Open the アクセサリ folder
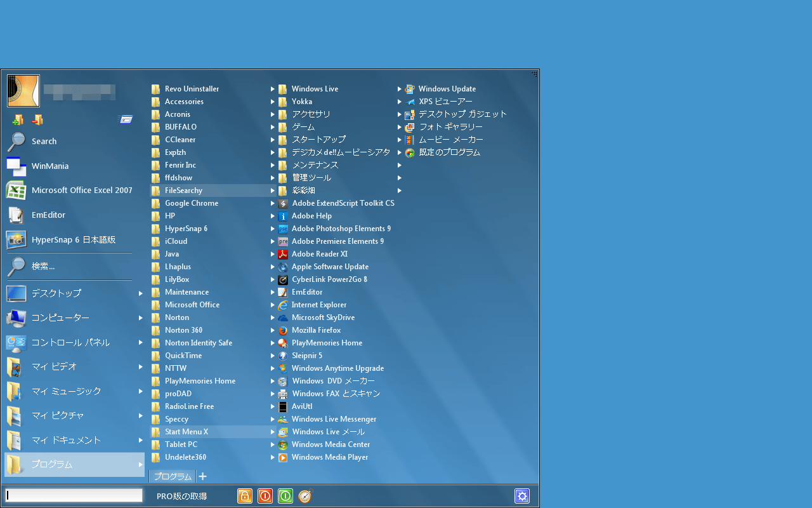The height and width of the screenshot is (508, 812). click(x=304, y=114)
